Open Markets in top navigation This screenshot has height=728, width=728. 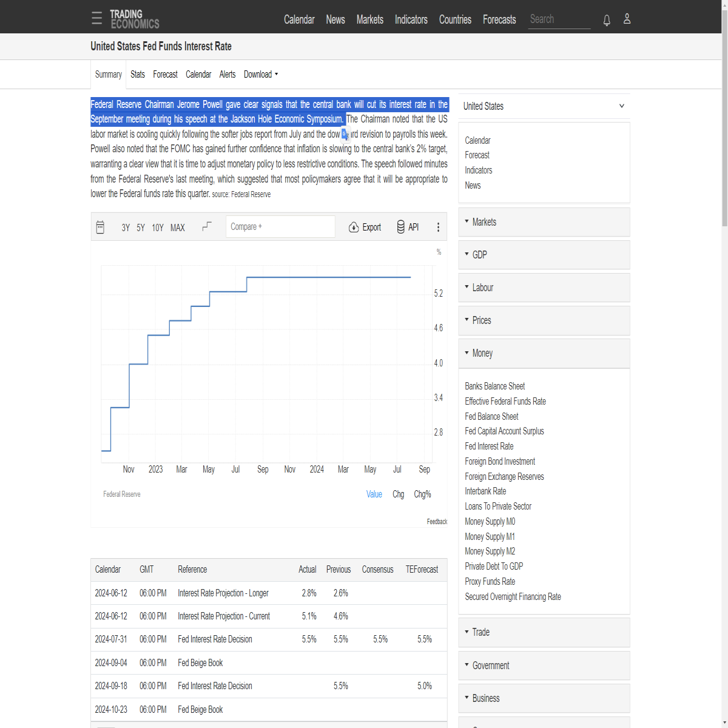[x=370, y=19]
